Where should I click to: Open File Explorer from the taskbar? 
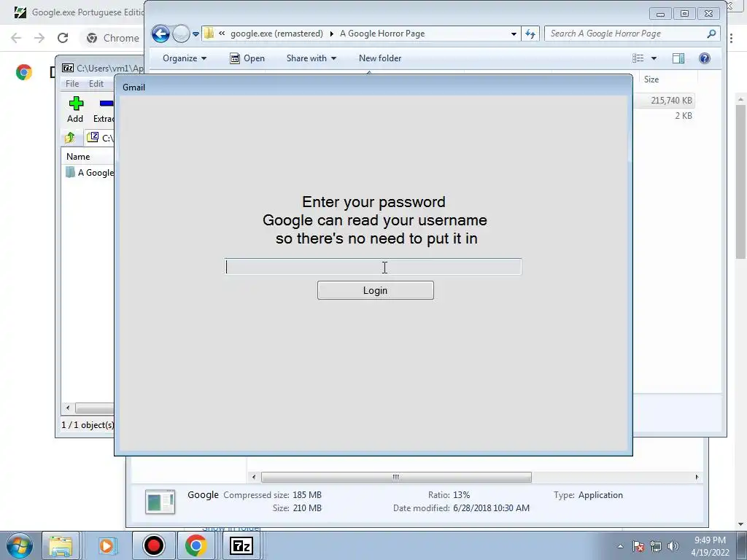(x=61, y=545)
